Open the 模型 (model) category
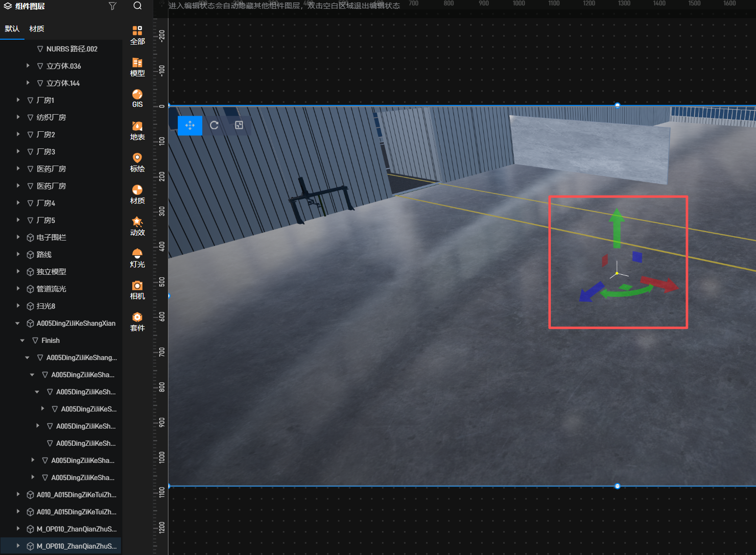Image resolution: width=756 pixels, height=555 pixels. [x=137, y=67]
